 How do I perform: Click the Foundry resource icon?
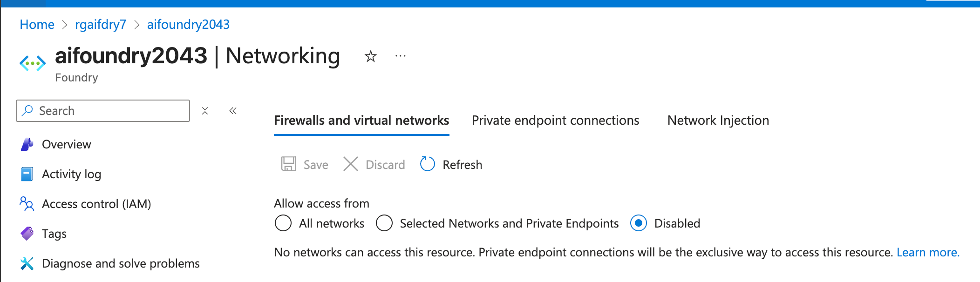click(33, 63)
